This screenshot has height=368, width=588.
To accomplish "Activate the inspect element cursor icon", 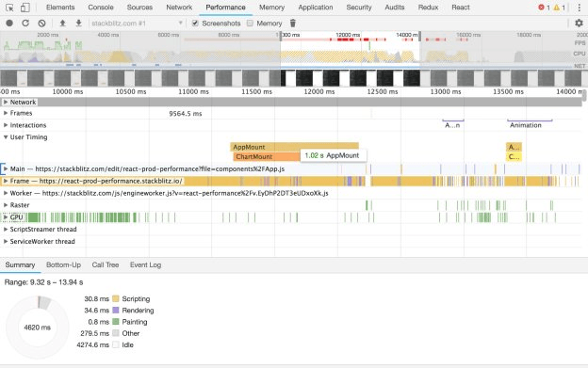I will 9,8.
